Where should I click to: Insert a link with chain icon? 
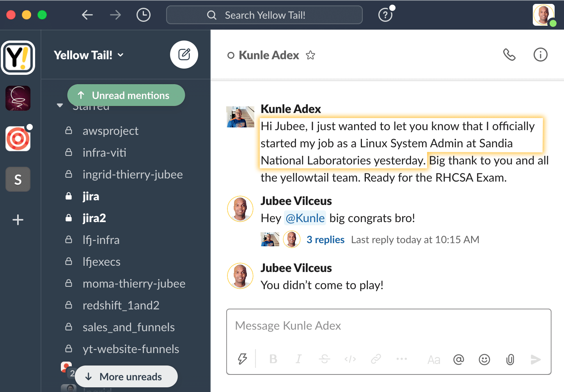[x=376, y=359]
